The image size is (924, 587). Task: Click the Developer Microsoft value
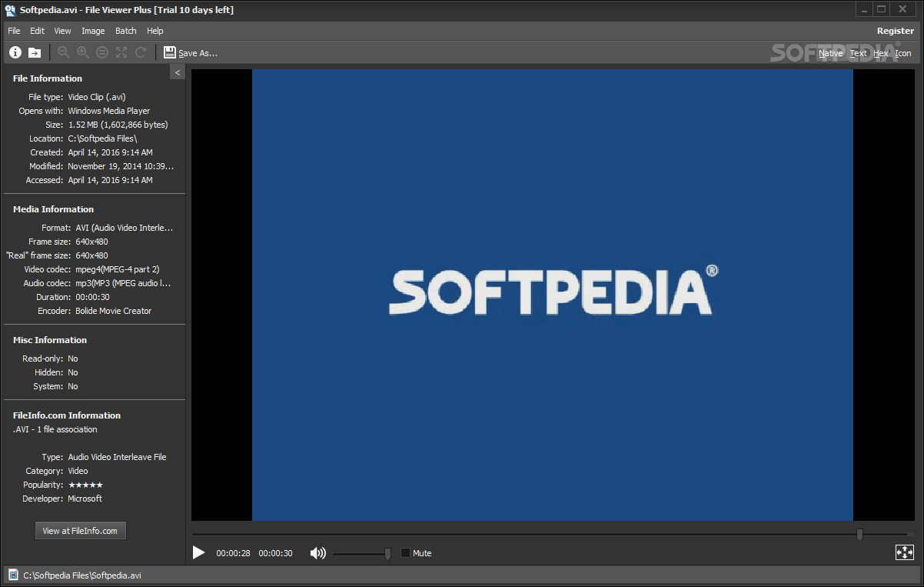click(x=85, y=499)
